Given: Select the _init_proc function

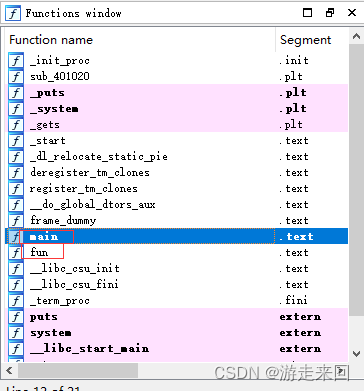Looking at the screenshot, I should click(60, 61).
